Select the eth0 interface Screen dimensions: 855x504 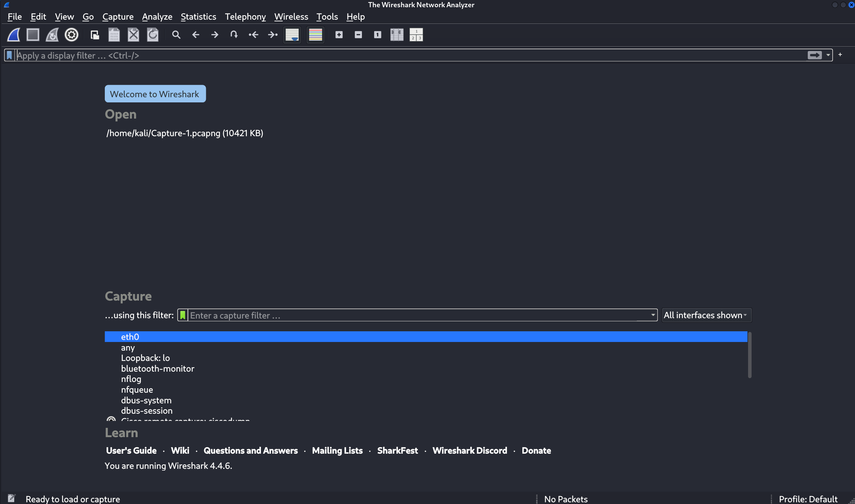426,337
